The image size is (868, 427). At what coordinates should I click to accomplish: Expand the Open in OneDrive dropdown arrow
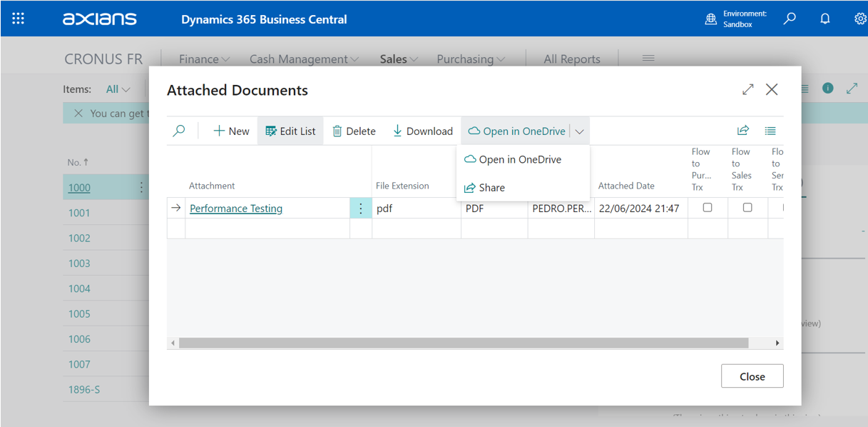coord(580,131)
